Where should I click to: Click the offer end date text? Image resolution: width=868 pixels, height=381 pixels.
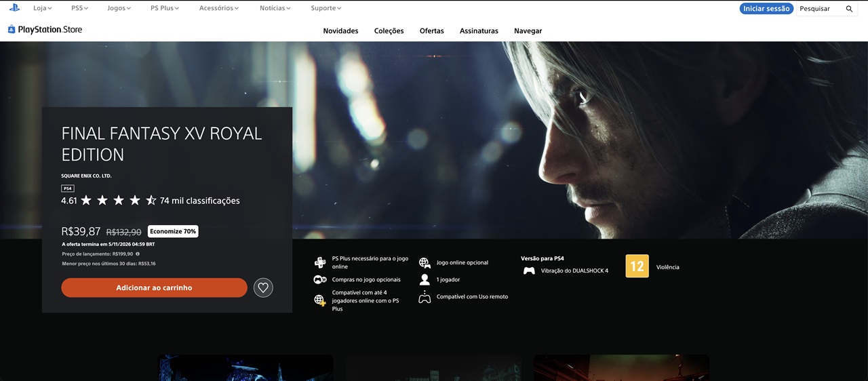coord(108,244)
